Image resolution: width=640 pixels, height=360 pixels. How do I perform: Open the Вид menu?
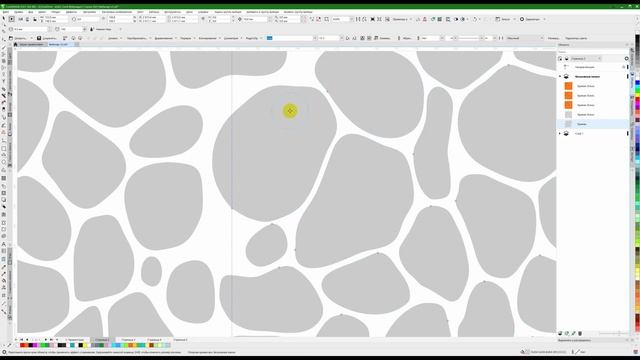click(x=30, y=12)
